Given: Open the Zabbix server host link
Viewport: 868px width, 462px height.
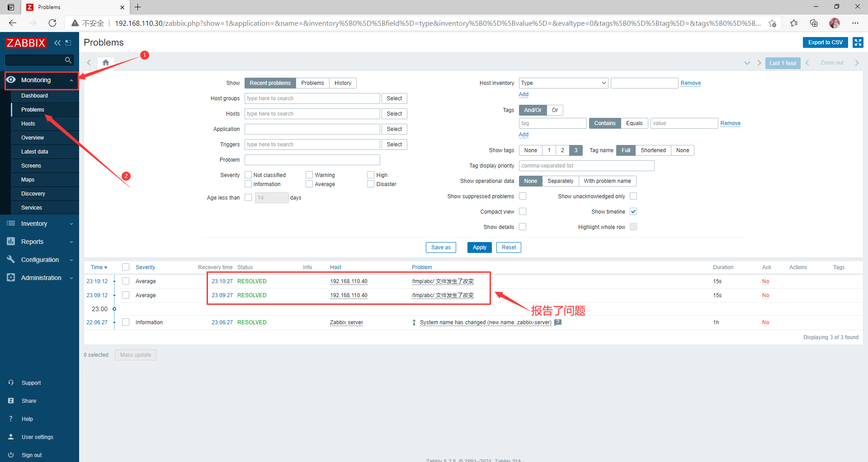Looking at the screenshot, I should pos(346,322).
